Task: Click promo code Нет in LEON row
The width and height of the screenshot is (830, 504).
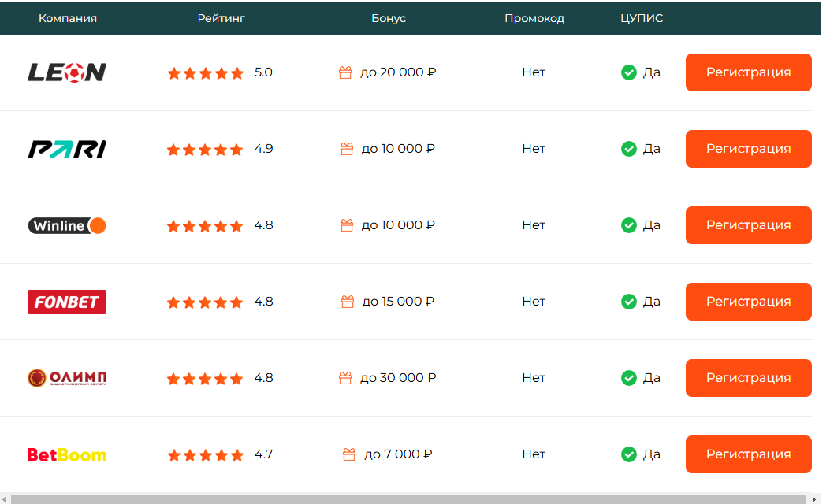Action: click(x=534, y=72)
